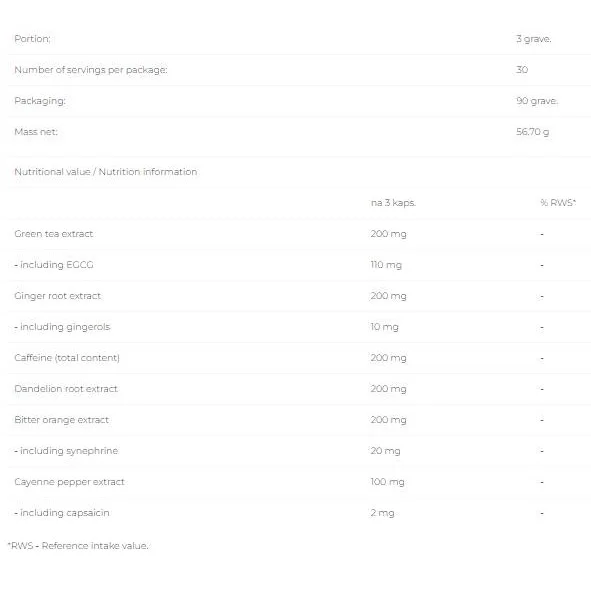Viewport: 591px width, 591px height.
Task: Click the including EGCG entry
Action: pyautogui.click(x=54, y=265)
